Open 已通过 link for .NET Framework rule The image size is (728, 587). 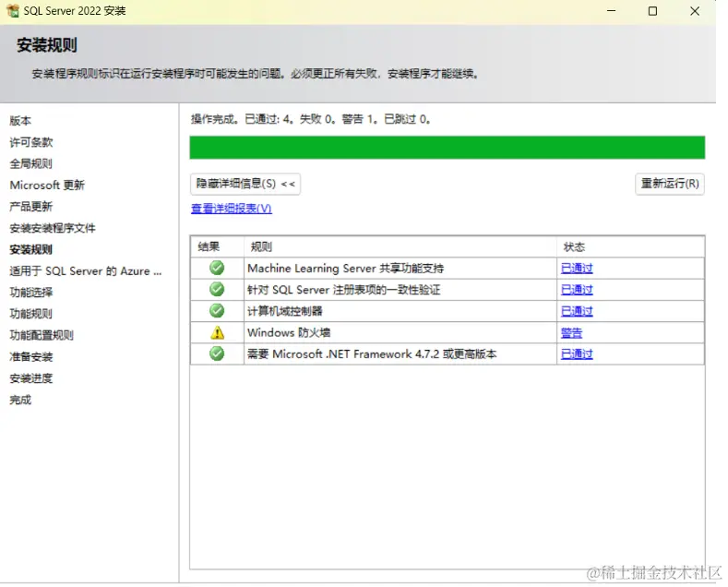click(577, 354)
